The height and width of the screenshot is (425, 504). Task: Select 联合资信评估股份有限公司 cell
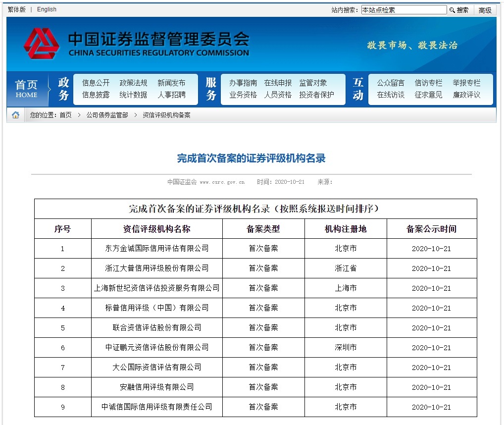pyautogui.click(x=156, y=327)
